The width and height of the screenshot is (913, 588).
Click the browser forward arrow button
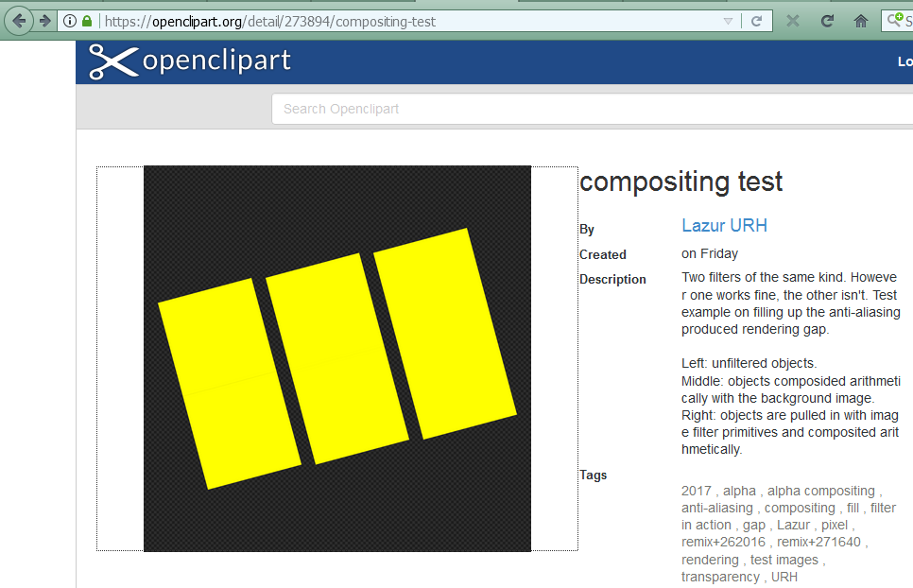click(x=44, y=21)
